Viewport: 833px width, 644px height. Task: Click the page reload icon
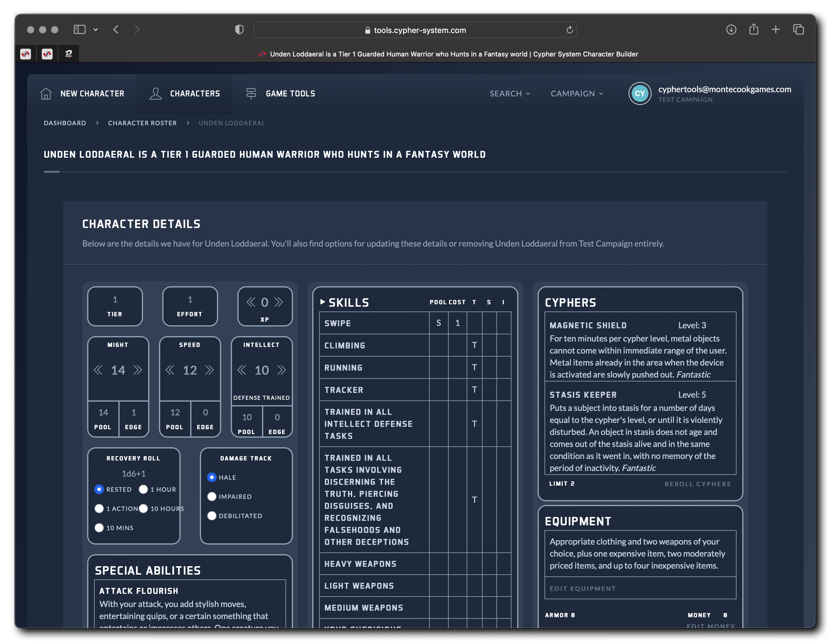pyautogui.click(x=569, y=30)
